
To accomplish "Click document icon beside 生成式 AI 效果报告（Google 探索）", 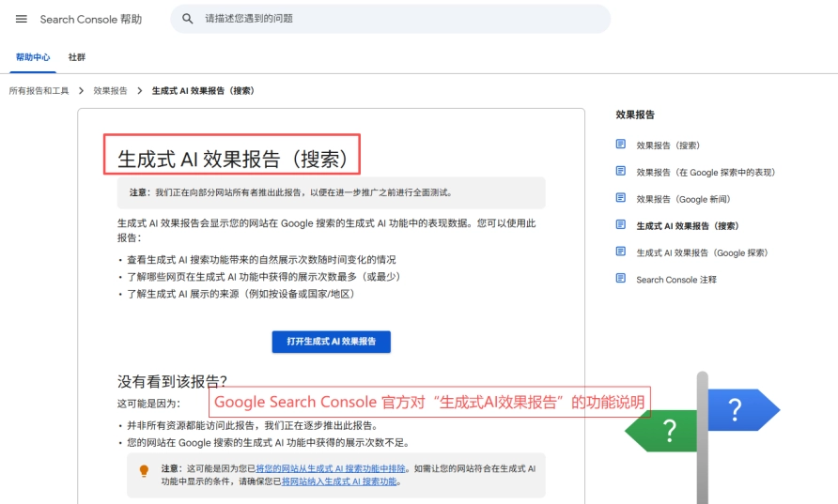I will (x=620, y=251).
